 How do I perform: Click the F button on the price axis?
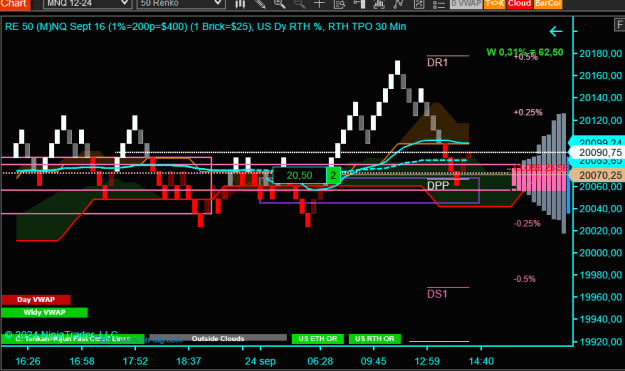619,26
